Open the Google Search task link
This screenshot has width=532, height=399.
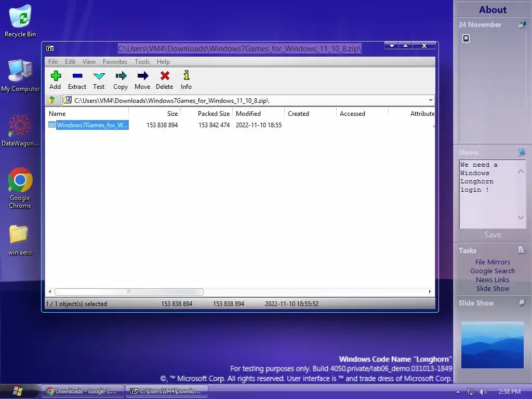click(493, 271)
